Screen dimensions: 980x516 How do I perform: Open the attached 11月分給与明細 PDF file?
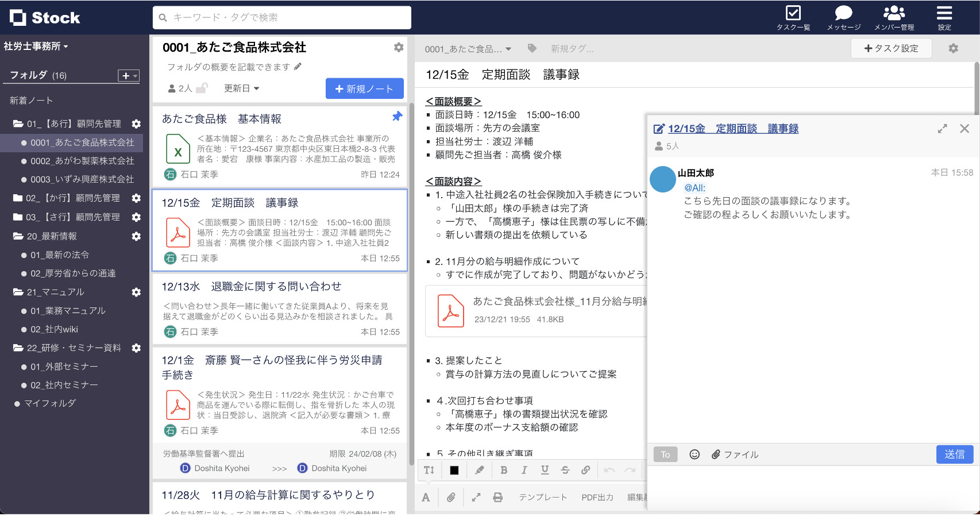537,311
